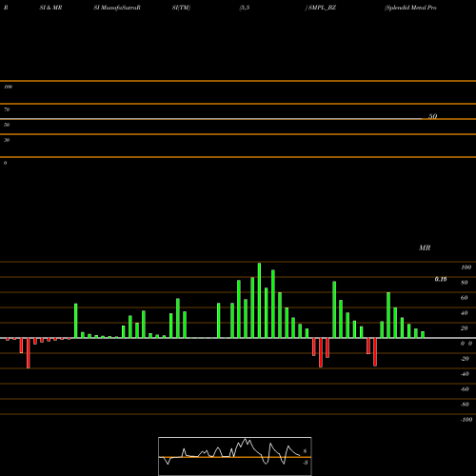Click the MR axis label '-20'

point(465,359)
